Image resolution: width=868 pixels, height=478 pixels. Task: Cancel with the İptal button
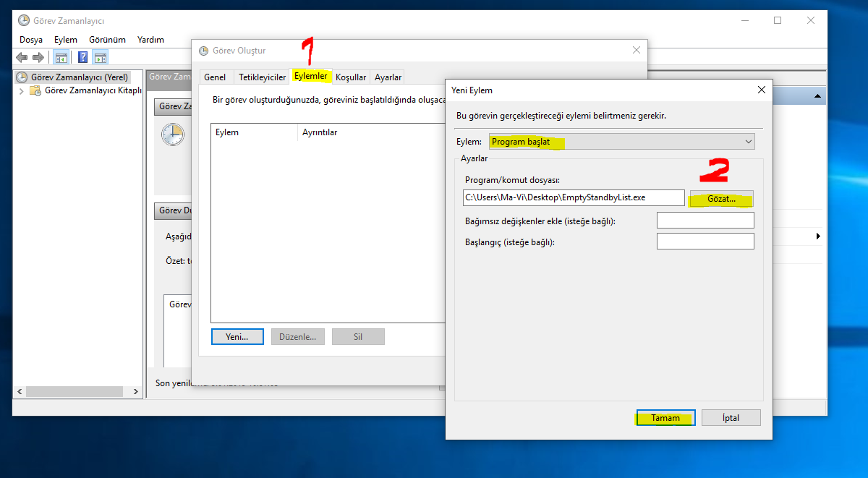(731, 418)
